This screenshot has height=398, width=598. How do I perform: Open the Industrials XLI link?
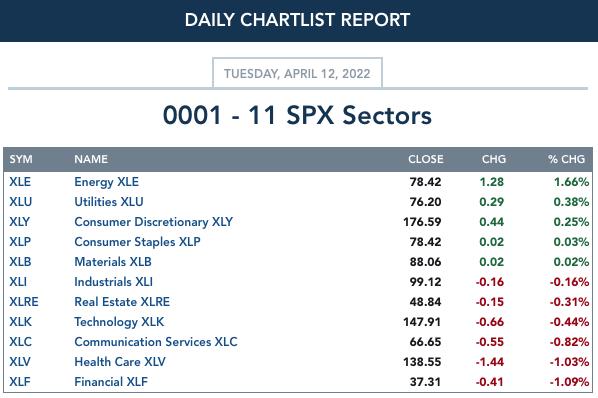coord(113,282)
